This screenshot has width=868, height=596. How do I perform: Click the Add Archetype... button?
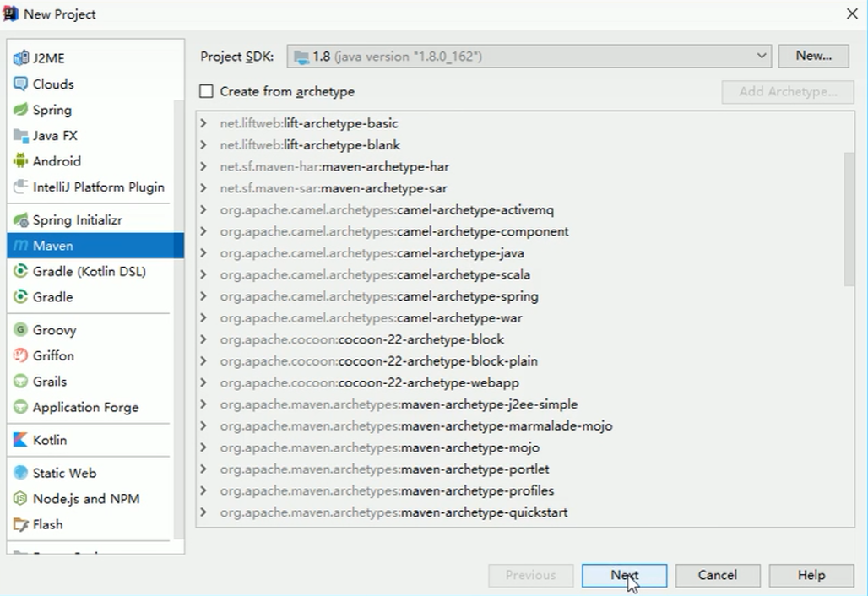(788, 91)
